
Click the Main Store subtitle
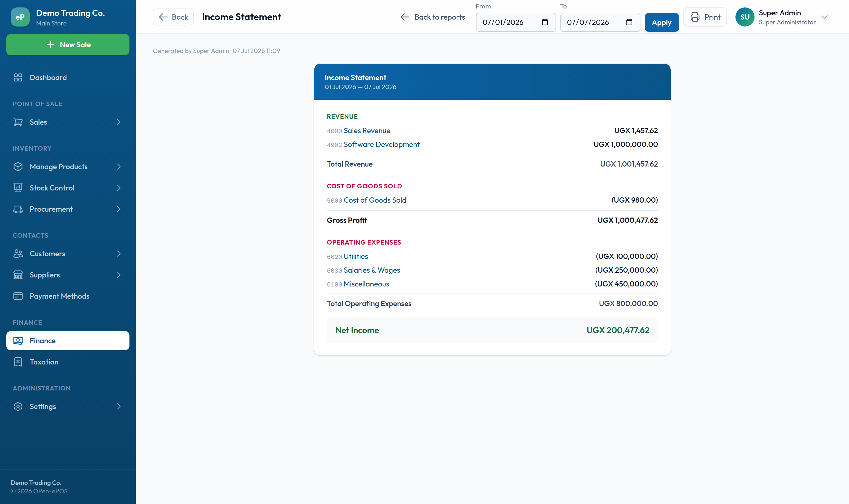[51, 23]
